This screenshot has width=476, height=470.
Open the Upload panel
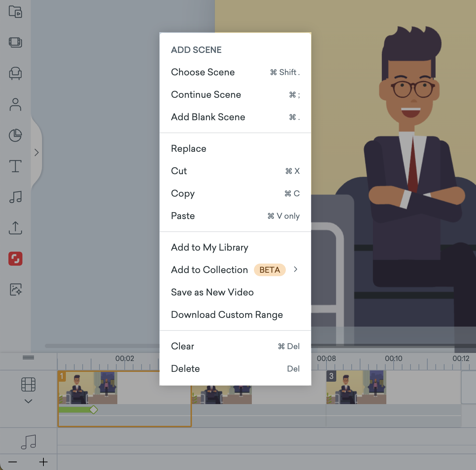(x=15, y=228)
